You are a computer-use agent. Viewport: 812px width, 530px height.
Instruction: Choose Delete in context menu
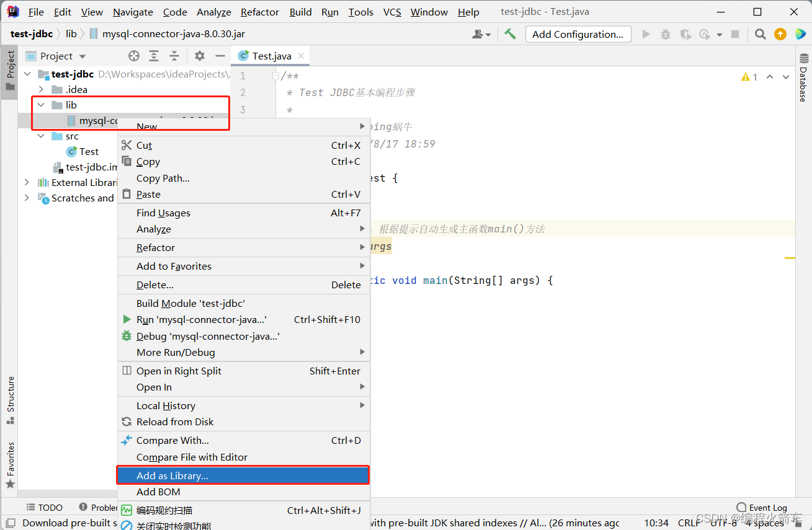pyautogui.click(x=243, y=285)
